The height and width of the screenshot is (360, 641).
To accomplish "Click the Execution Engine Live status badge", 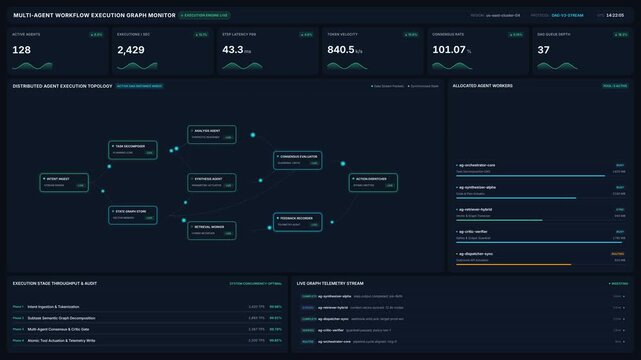I will [x=204, y=16].
